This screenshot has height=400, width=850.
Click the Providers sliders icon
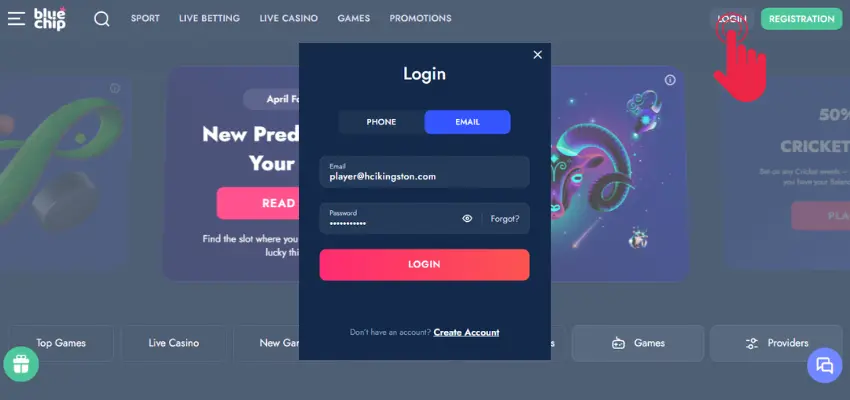(x=752, y=343)
